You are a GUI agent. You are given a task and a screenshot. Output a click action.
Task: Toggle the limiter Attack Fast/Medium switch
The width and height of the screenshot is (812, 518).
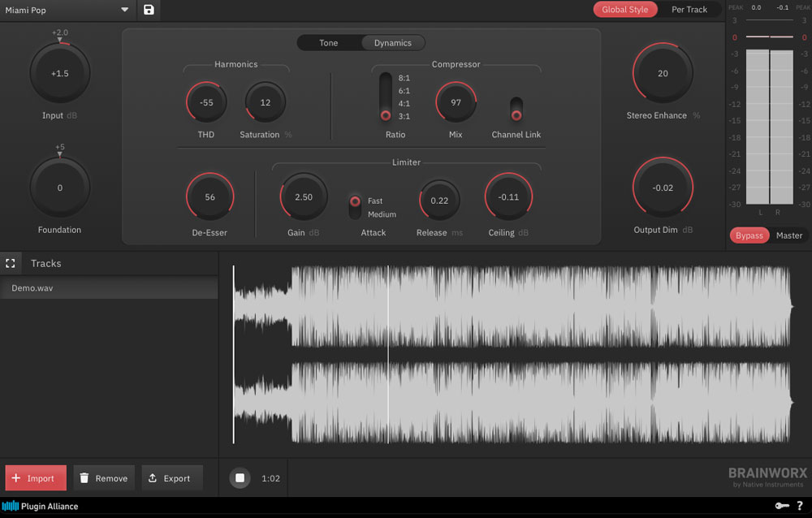click(355, 207)
